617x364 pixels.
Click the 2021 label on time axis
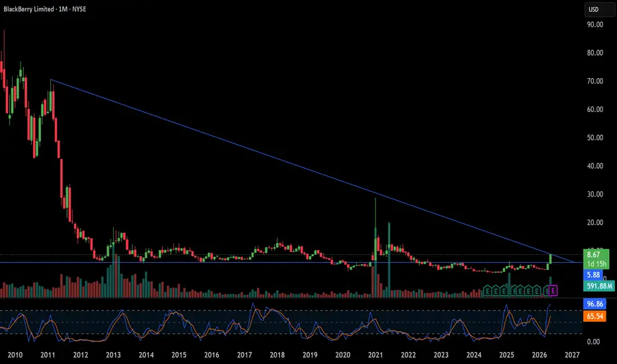click(x=375, y=355)
